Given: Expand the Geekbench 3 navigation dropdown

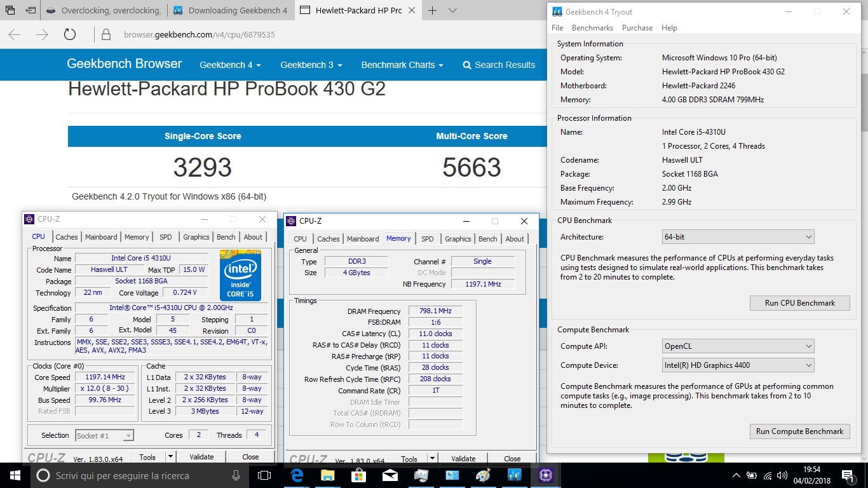Looking at the screenshot, I should [311, 65].
